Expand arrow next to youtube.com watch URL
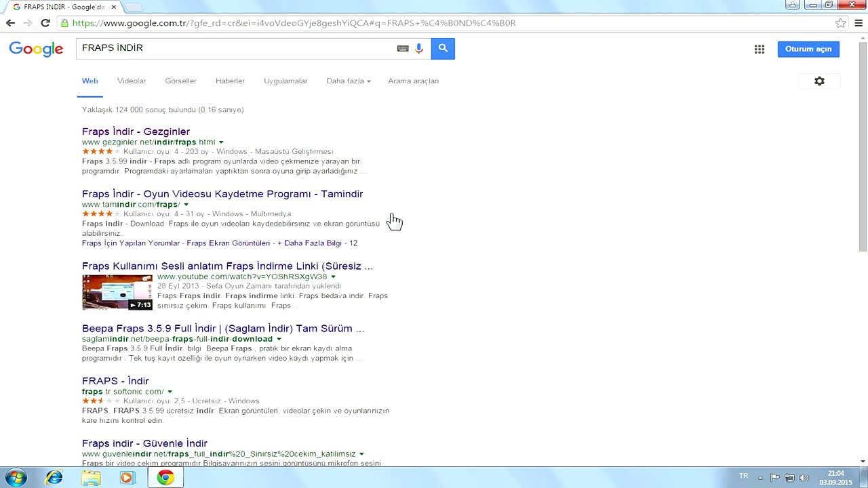The height and width of the screenshot is (488, 868). click(x=333, y=277)
